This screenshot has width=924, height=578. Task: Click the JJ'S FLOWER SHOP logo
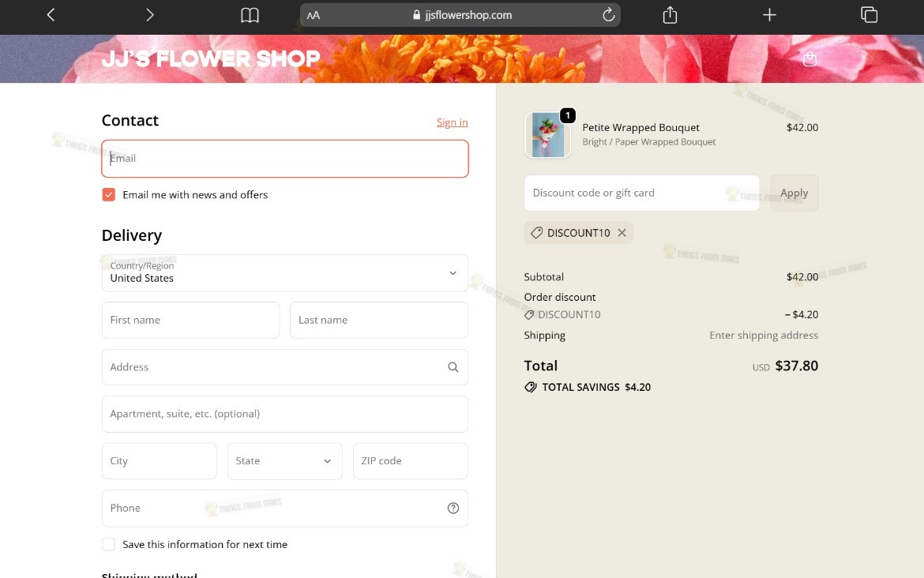coord(210,58)
